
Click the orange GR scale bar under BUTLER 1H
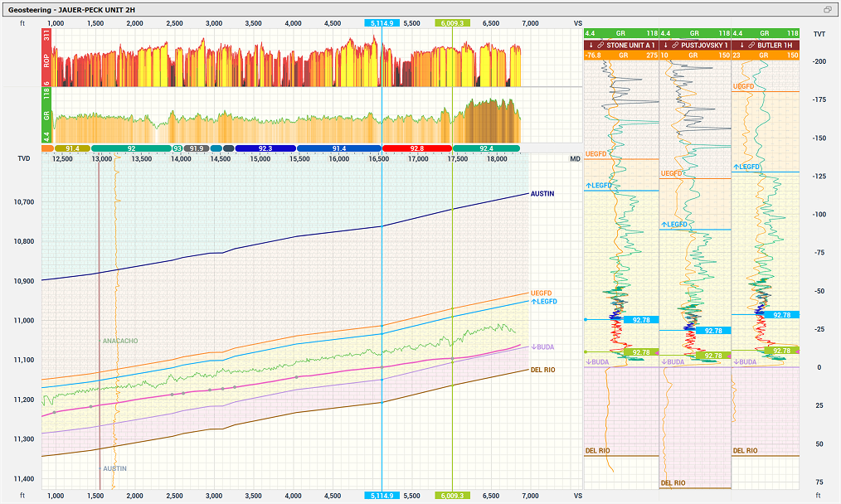coord(766,56)
